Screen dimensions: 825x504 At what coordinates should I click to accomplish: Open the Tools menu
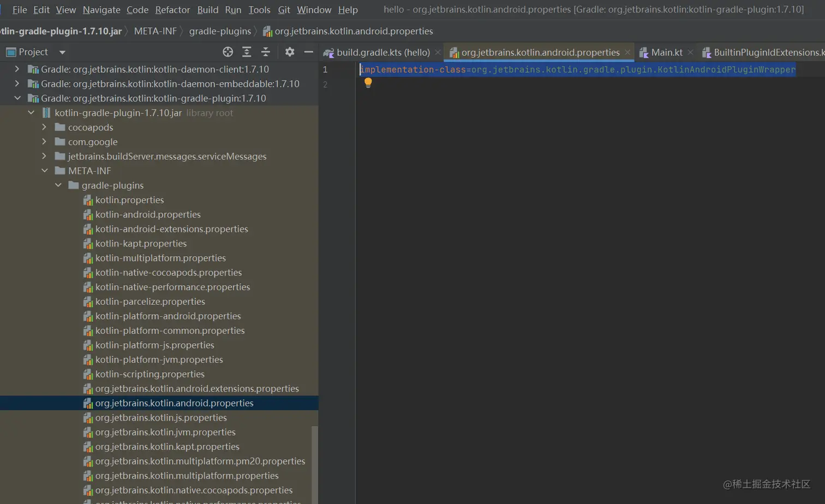point(259,10)
